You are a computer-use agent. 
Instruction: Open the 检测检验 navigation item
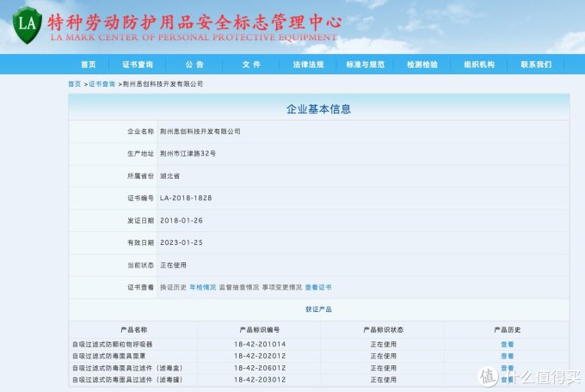[422, 64]
